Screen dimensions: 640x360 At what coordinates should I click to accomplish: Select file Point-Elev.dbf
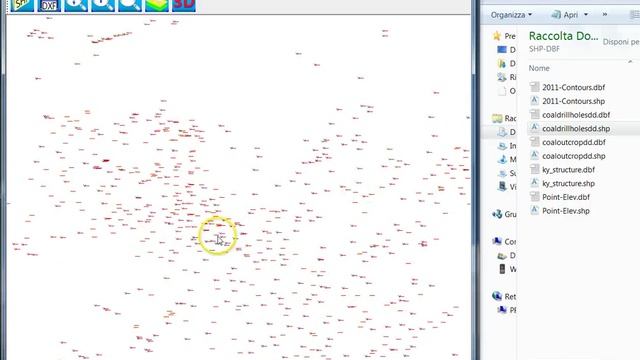click(566, 197)
